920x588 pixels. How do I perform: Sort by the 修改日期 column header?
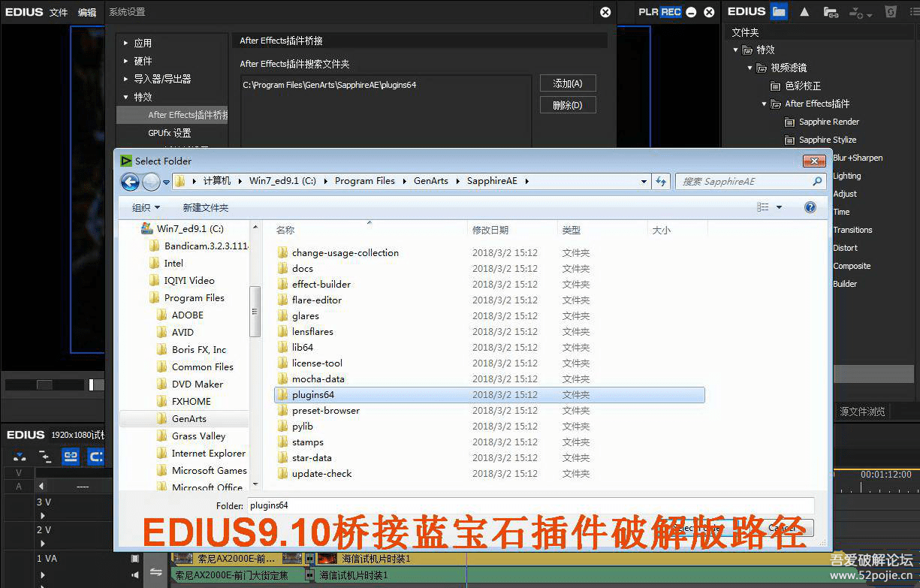tap(490, 231)
